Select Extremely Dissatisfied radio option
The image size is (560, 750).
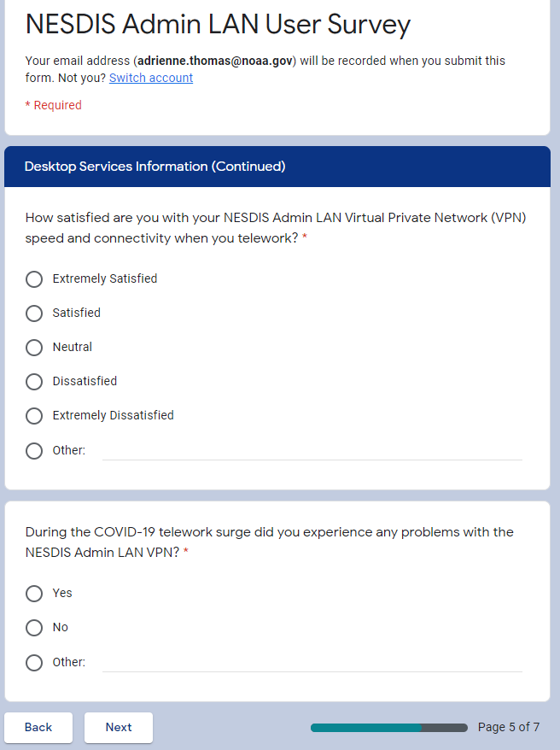click(x=34, y=416)
